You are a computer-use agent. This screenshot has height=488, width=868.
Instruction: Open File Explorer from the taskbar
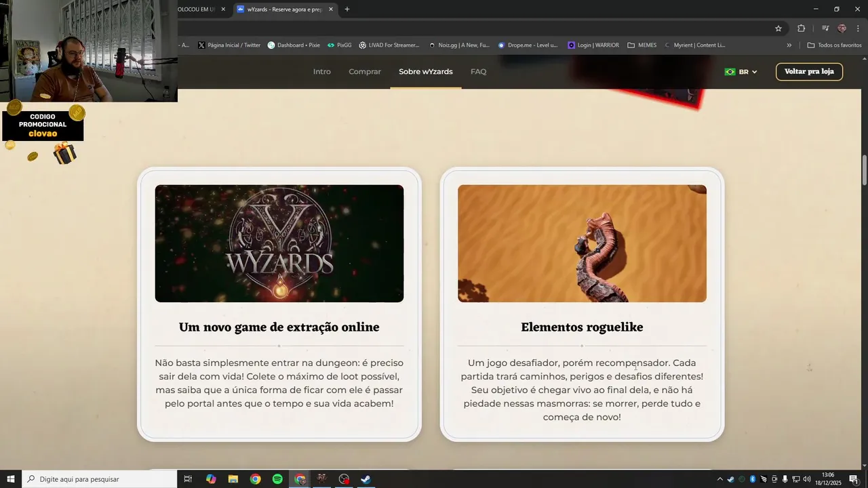pyautogui.click(x=233, y=479)
